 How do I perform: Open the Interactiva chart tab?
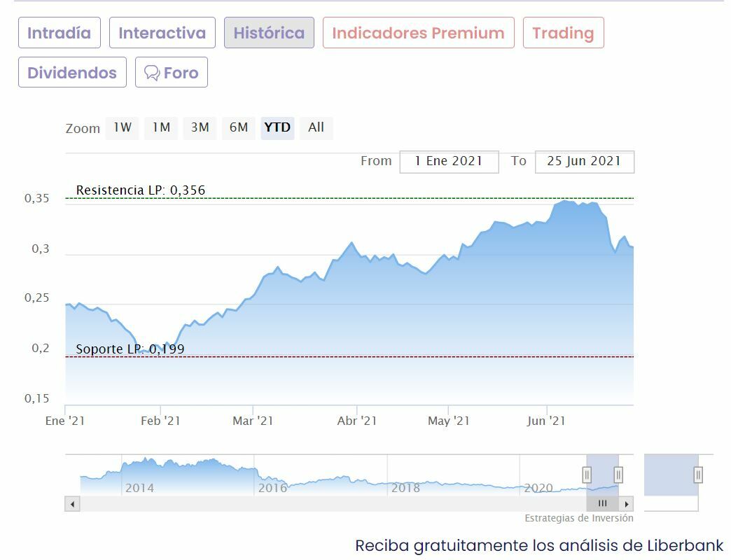[162, 33]
